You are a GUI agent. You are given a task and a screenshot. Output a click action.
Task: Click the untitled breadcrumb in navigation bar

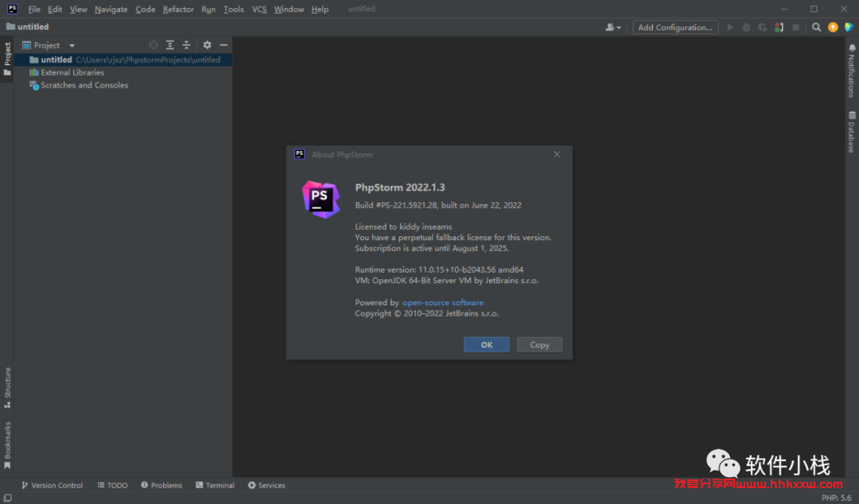(27, 27)
